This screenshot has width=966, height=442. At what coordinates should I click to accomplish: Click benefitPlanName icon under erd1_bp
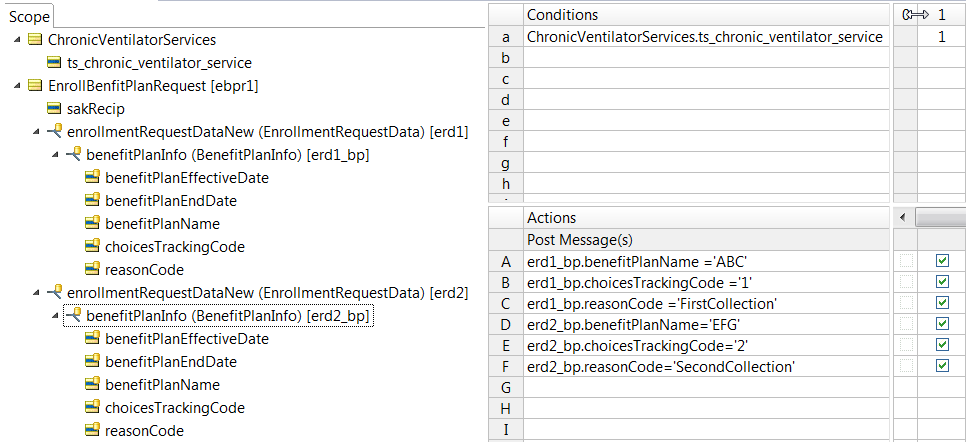pos(92,223)
